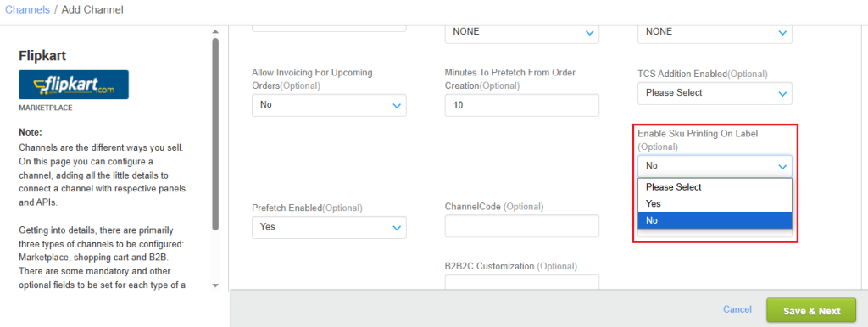
Task: Expand the Prefetch Enabled dropdown
Action: (329, 227)
